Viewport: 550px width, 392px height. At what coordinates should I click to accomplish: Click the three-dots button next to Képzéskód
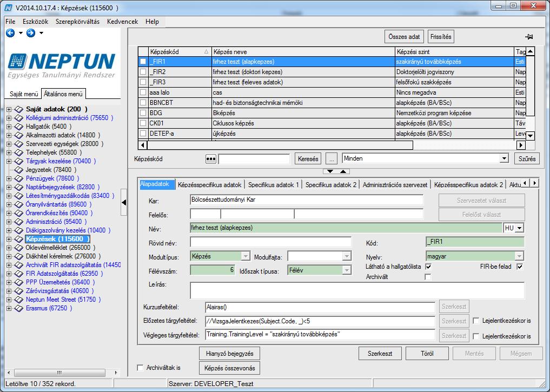[210, 159]
